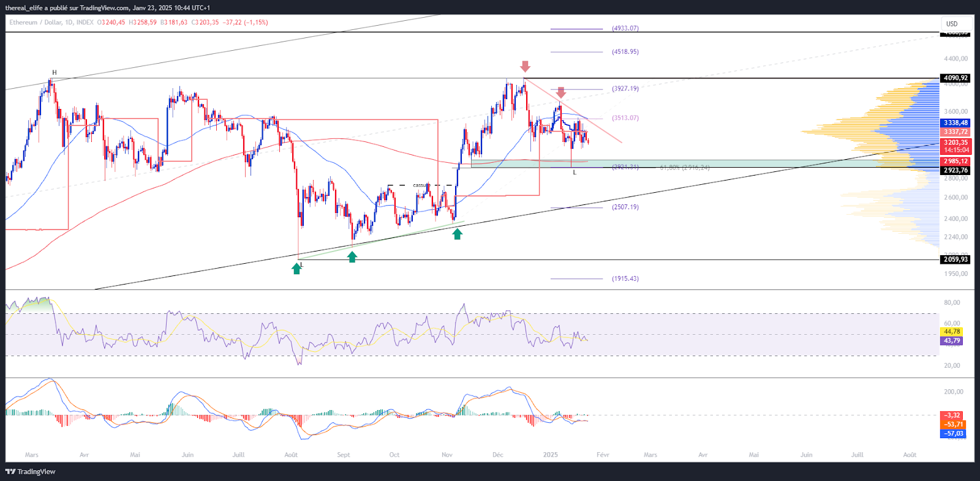Screen dimensions: 980x481
Task: Click the 2400,00 price axis label
Action: click(956, 218)
